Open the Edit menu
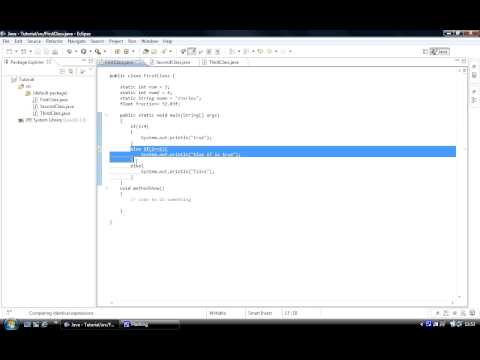Viewport: 480px width, 360px height. tap(18, 41)
